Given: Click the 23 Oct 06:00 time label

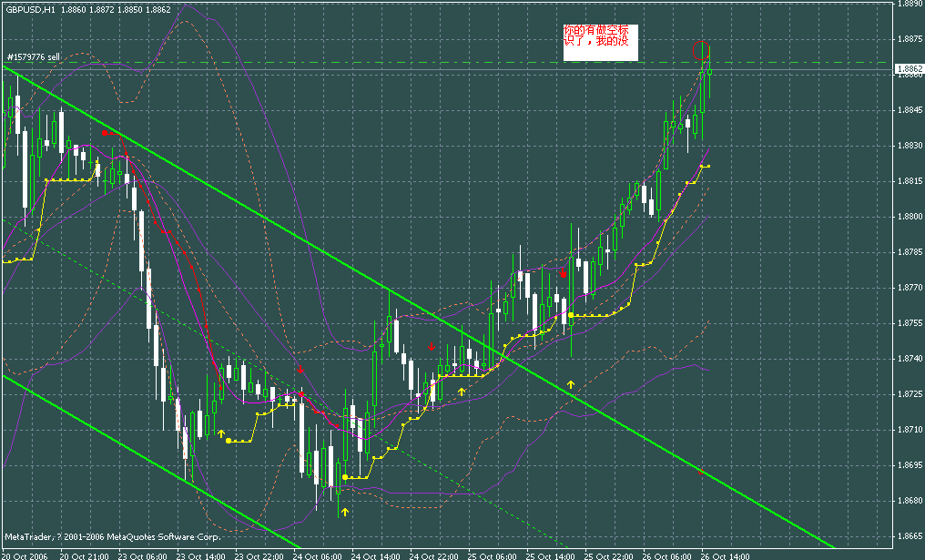Looking at the screenshot, I should [x=142, y=555].
